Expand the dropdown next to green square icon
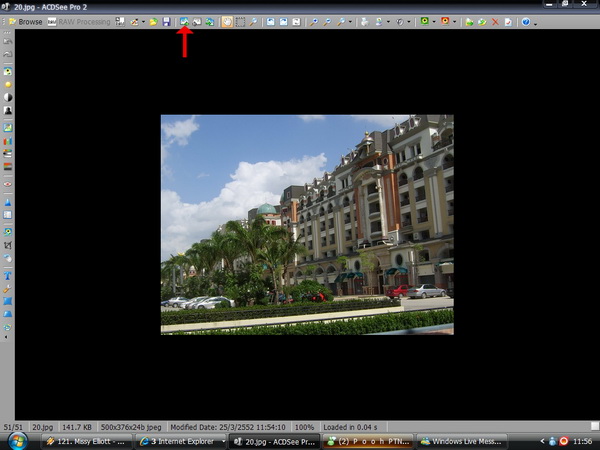Screen dimensions: 600x450 (x=437, y=22)
